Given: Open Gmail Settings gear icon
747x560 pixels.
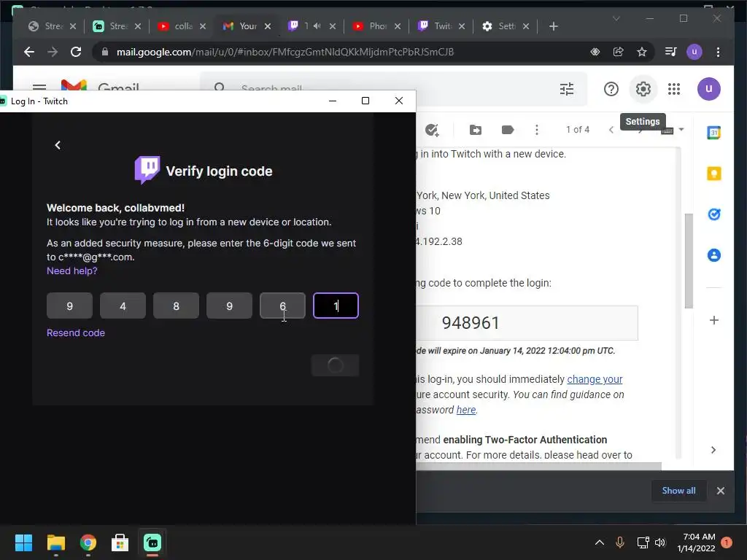Looking at the screenshot, I should 643,89.
